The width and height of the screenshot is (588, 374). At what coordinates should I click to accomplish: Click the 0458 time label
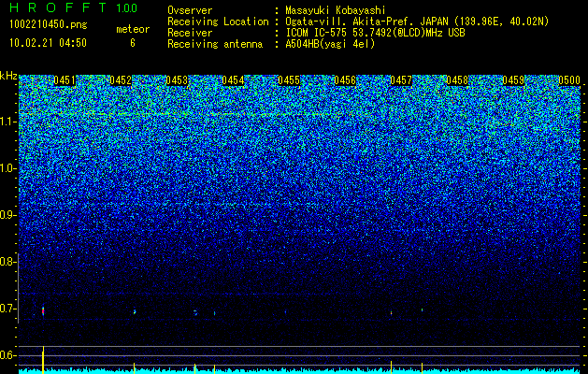pos(457,80)
